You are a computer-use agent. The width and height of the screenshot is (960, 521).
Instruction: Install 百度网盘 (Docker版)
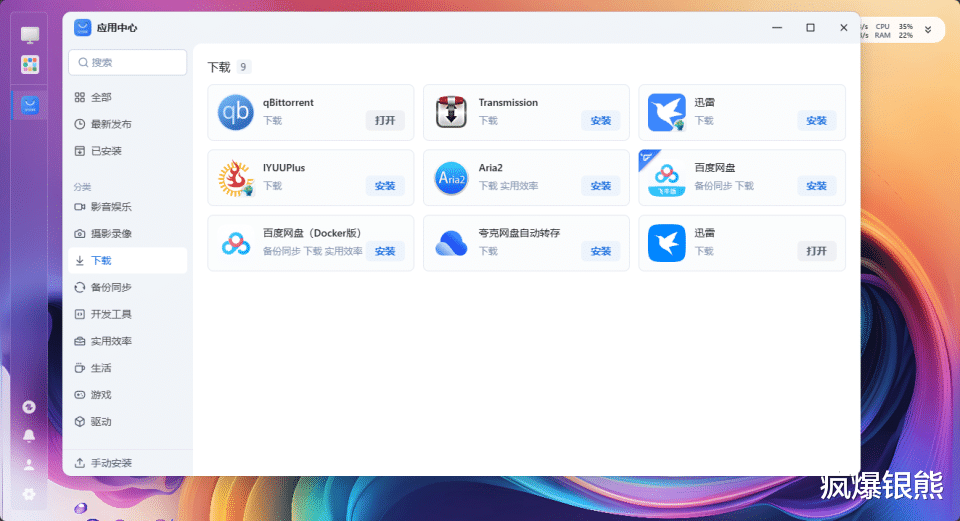click(x=385, y=251)
